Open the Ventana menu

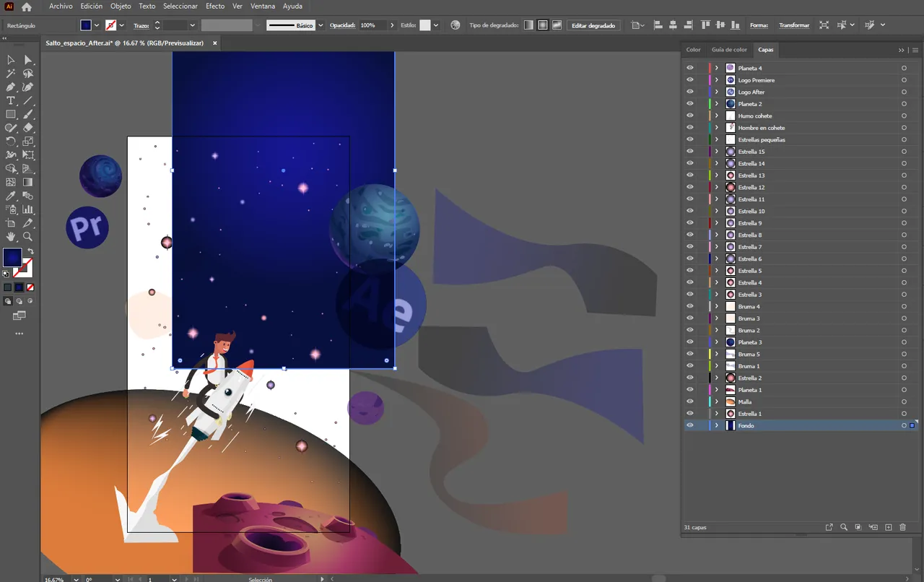tap(262, 6)
